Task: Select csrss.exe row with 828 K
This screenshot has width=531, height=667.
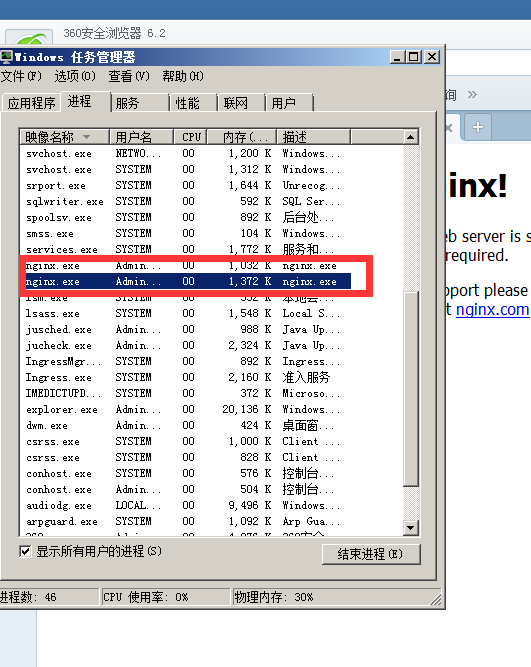Action: [186, 458]
